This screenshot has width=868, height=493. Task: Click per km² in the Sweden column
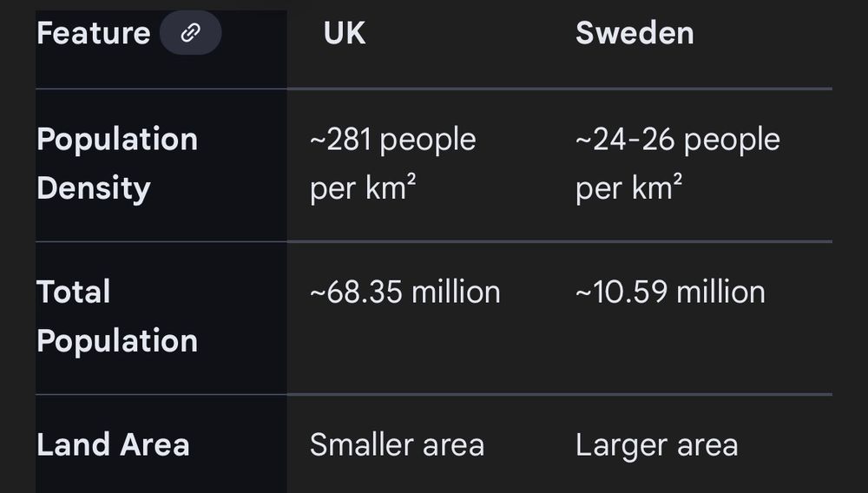click(x=628, y=188)
